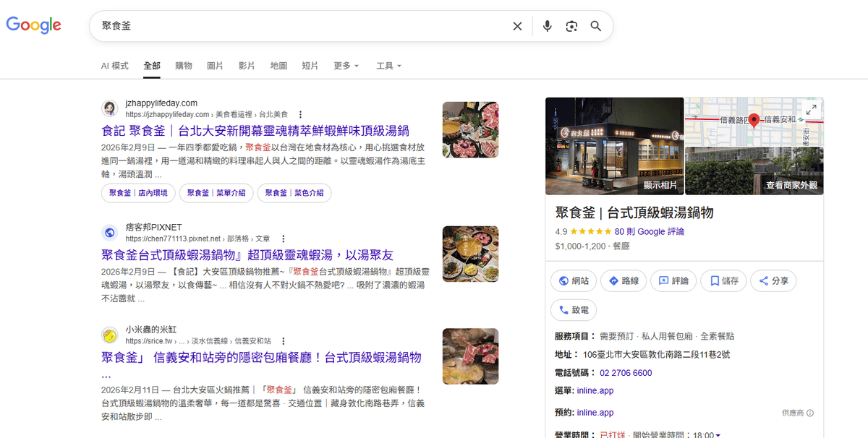Screen dimensions: 868x438
Task: Click the 4.9 star rating
Action: (583, 232)
